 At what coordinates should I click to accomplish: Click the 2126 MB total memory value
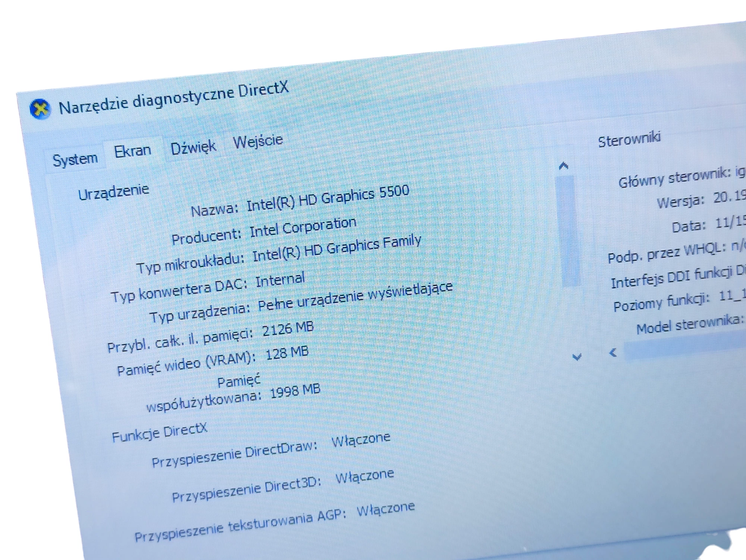288,329
